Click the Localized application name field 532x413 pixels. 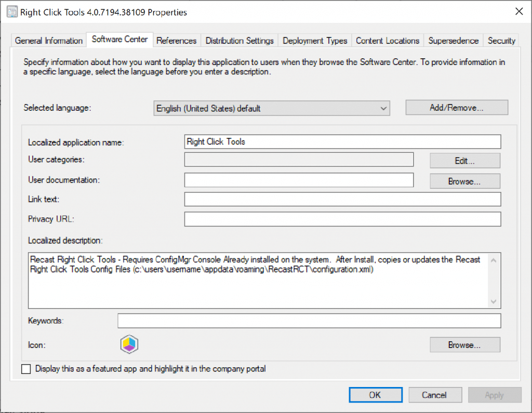coord(342,141)
